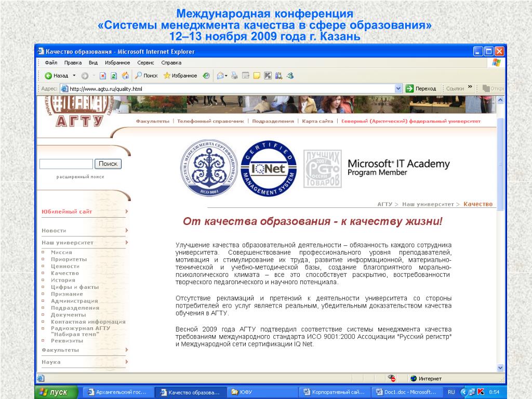Open the Поиск search toolbar button
The width and height of the screenshot is (532, 399).
(146, 76)
